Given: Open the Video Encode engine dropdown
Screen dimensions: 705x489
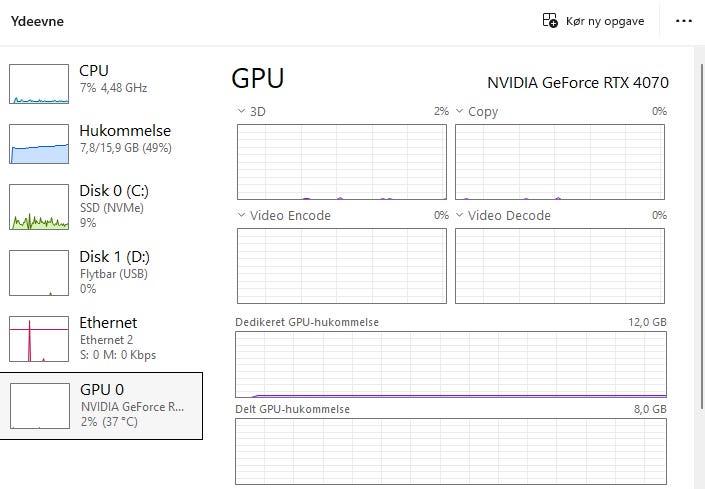Looking at the screenshot, I should click(x=241, y=215).
